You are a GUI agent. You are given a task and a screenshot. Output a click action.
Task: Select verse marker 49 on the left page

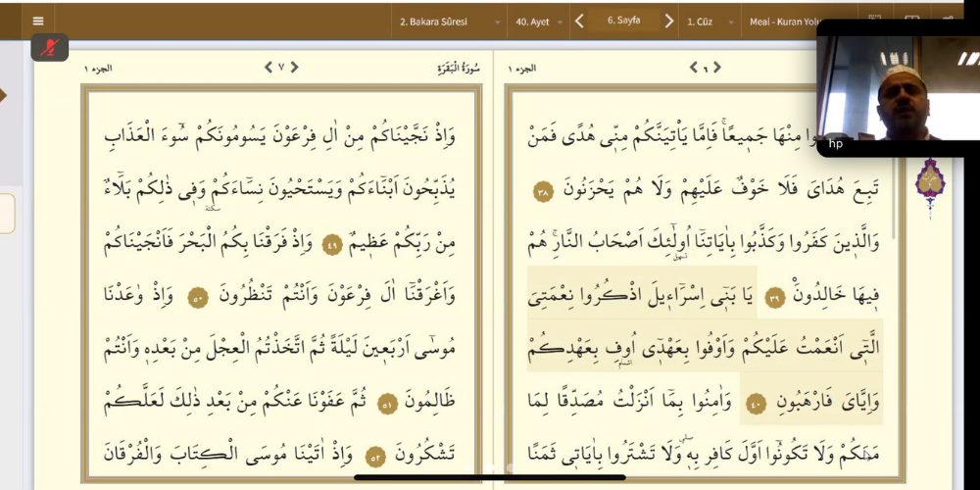(x=332, y=246)
